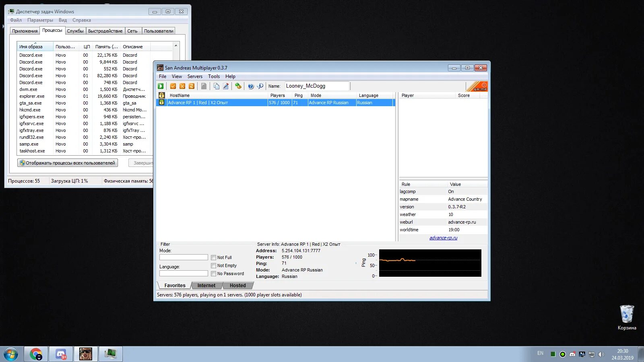Open the Справка menu in Task Manager
This screenshot has width=644, height=362.
click(x=82, y=20)
